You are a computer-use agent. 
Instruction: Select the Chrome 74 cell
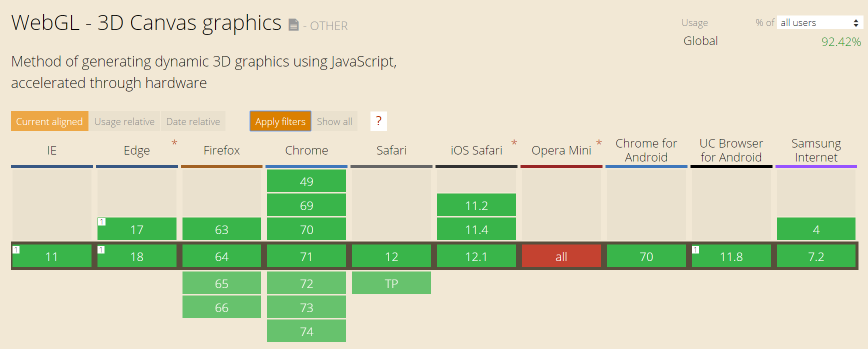tap(306, 331)
